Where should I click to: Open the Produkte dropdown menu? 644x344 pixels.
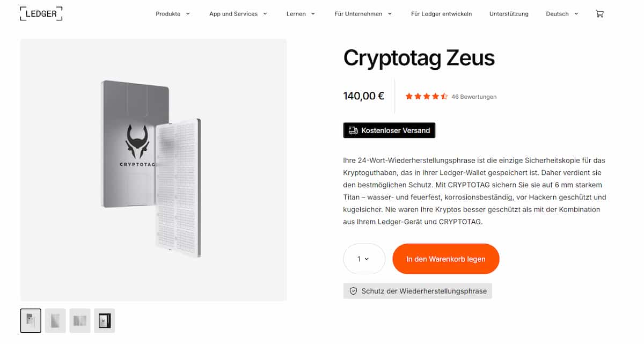point(173,14)
